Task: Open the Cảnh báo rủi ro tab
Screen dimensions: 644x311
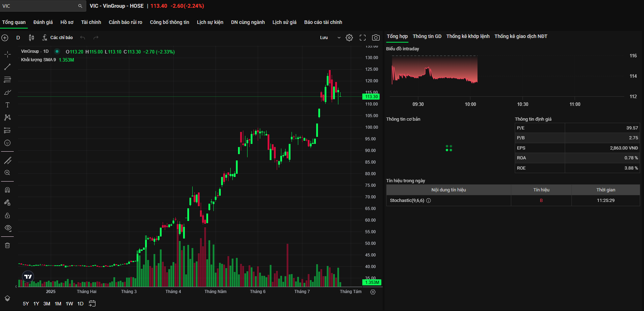Action: click(x=125, y=22)
